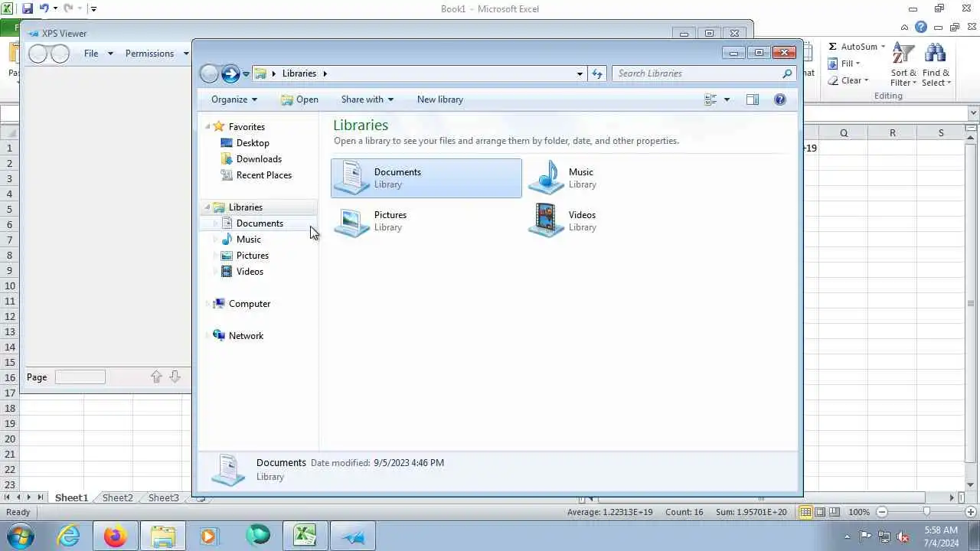Click the search magnifier in Search Libraries
This screenshot has height=551, width=980.
click(787, 73)
